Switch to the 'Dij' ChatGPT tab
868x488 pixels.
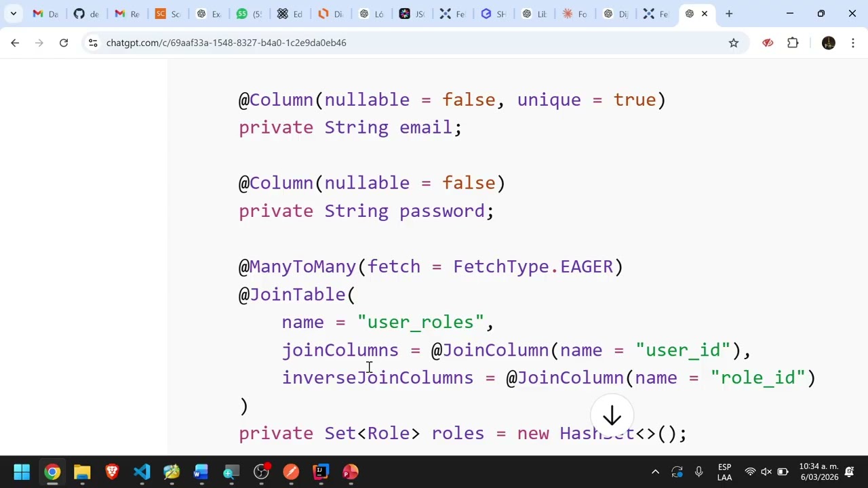coord(614,14)
